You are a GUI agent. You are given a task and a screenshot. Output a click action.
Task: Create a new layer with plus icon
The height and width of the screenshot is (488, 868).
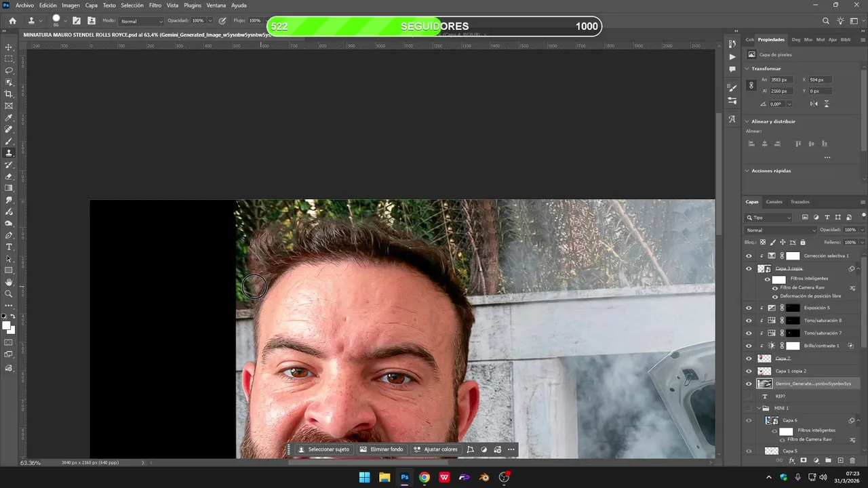point(840,460)
